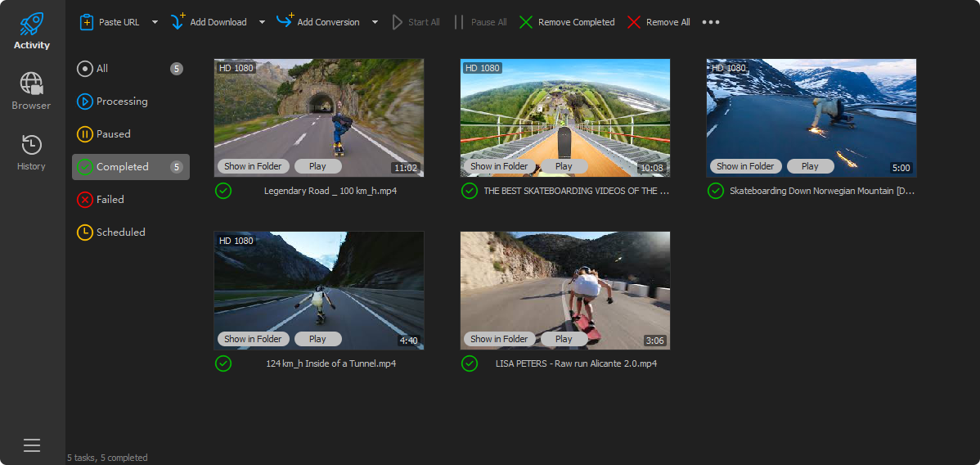
Task: Open the Browser globe icon
Action: (x=31, y=84)
